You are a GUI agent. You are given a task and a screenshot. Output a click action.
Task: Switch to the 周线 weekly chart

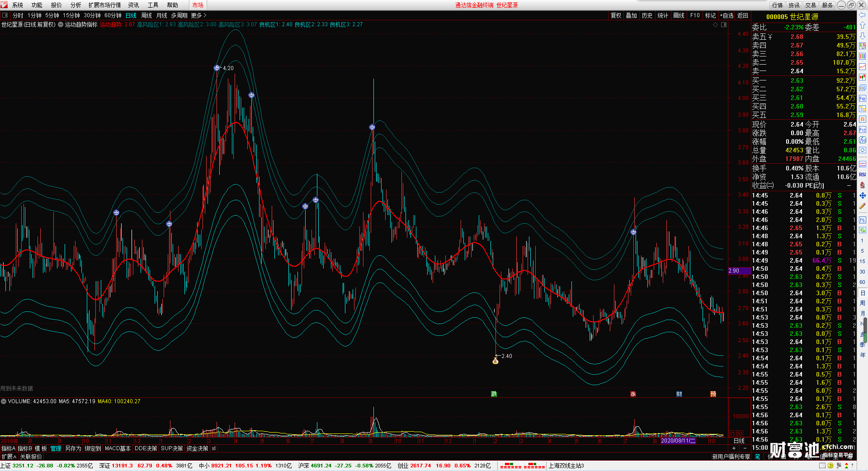coord(146,15)
